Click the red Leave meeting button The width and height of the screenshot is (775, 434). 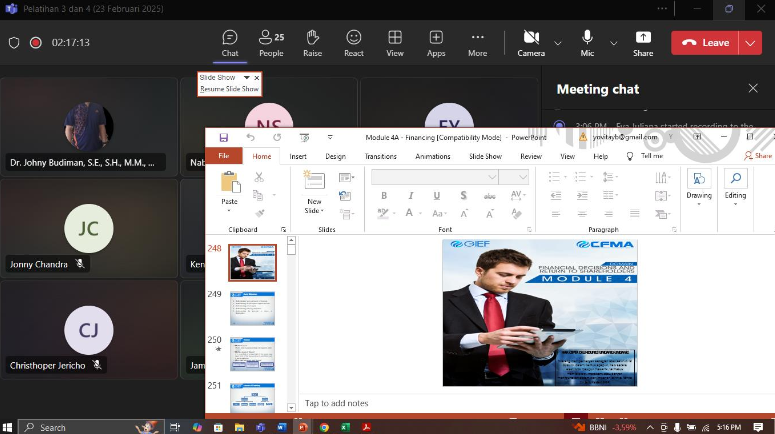pos(705,43)
